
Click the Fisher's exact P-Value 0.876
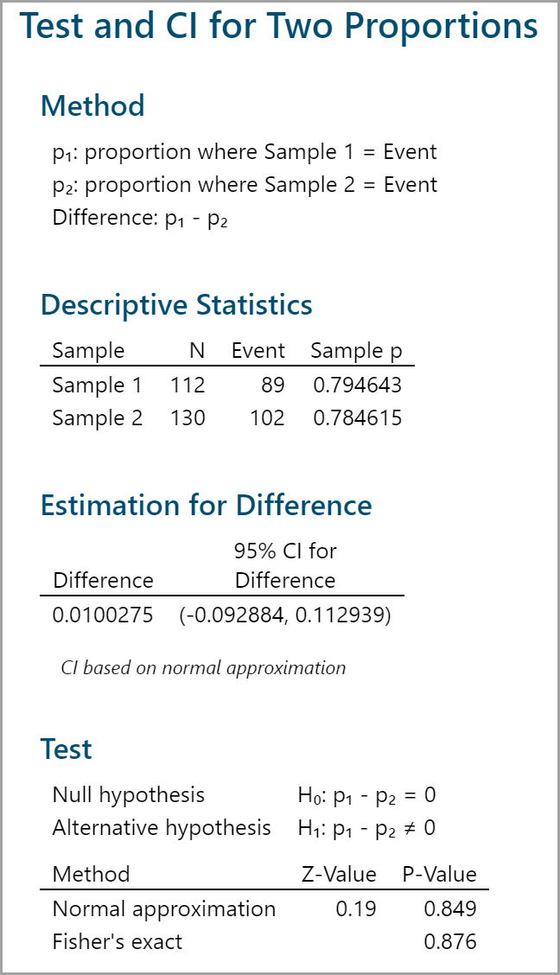(x=450, y=942)
